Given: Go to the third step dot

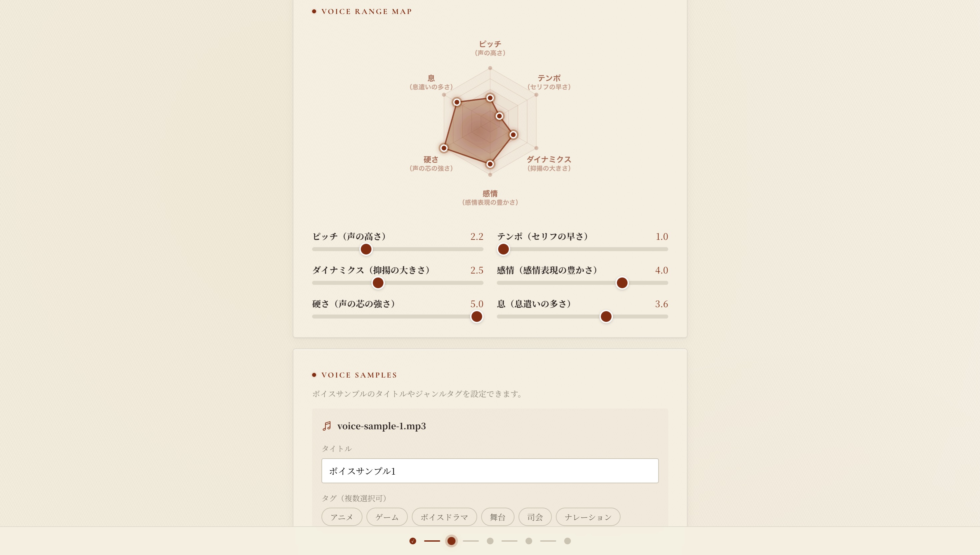Looking at the screenshot, I should [x=490, y=541].
